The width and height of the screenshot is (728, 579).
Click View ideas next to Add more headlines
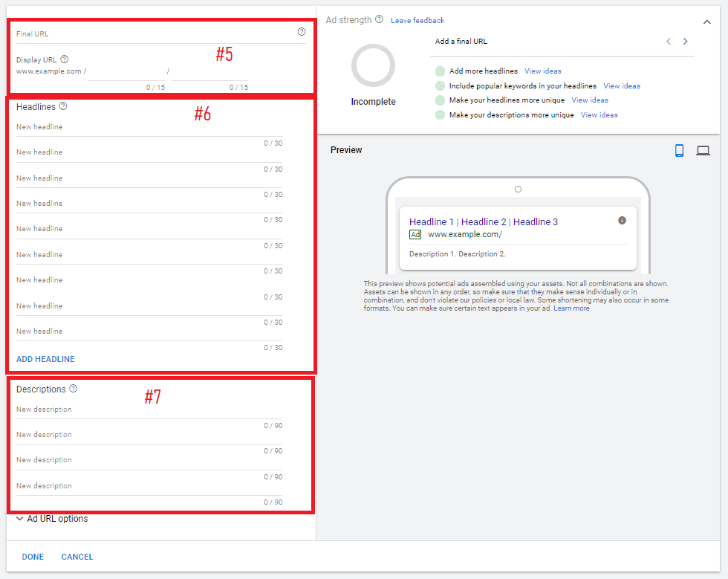tap(543, 71)
